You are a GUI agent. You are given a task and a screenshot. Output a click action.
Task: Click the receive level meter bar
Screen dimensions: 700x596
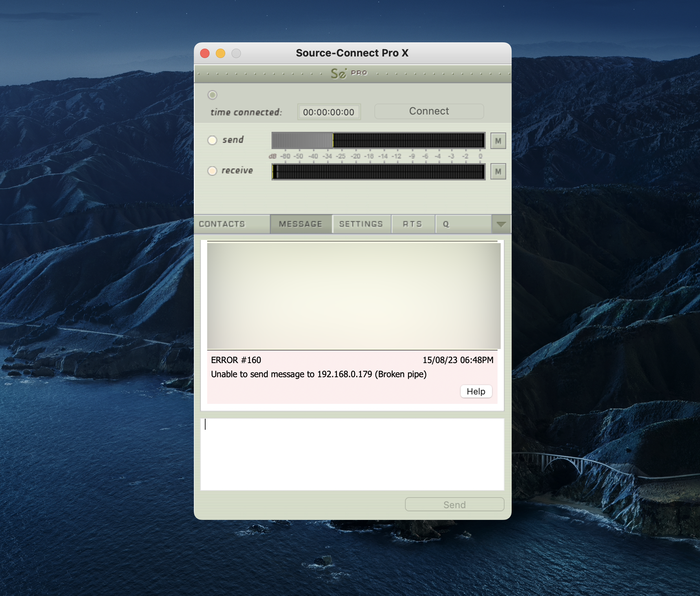pos(378,171)
